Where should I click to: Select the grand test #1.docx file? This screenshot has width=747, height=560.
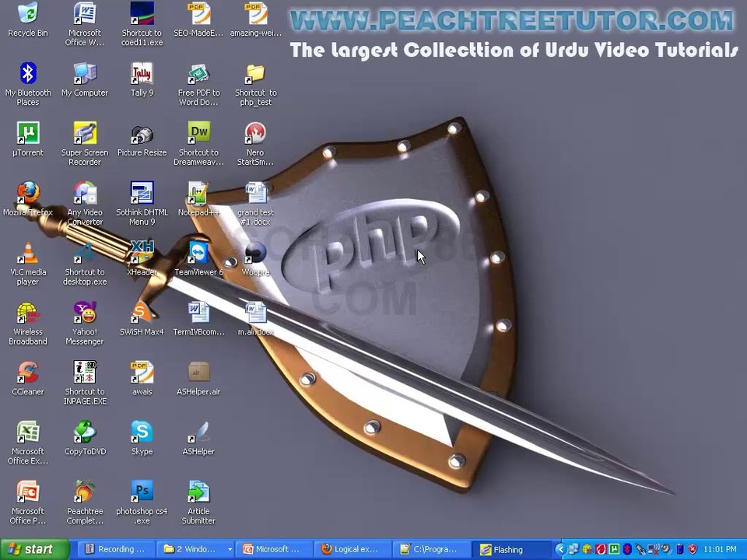pyautogui.click(x=255, y=203)
